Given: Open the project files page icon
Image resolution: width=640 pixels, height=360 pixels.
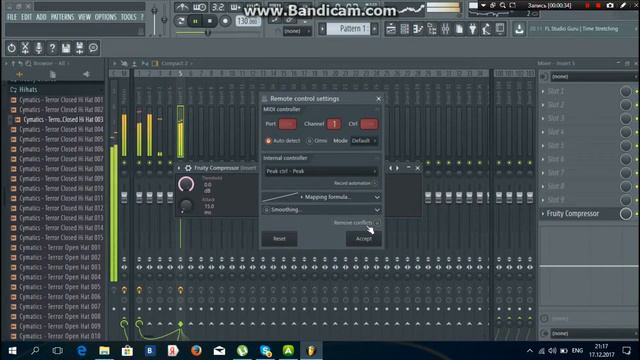Looking at the screenshot, I should (x=459, y=29).
